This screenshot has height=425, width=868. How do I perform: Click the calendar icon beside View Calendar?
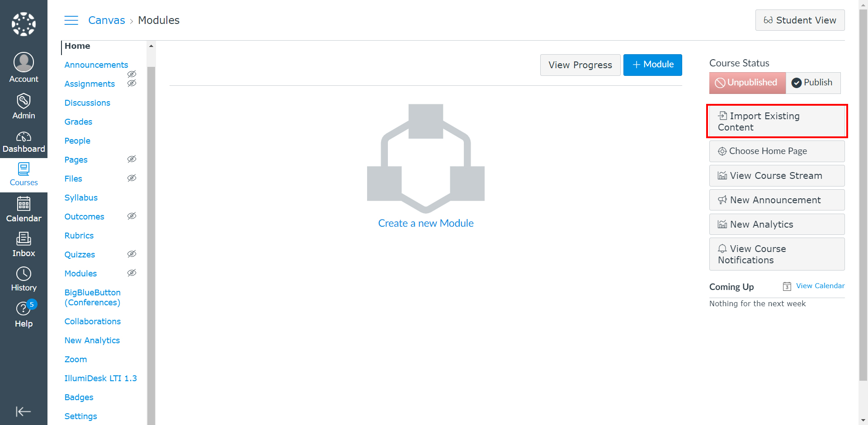(787, 286)
